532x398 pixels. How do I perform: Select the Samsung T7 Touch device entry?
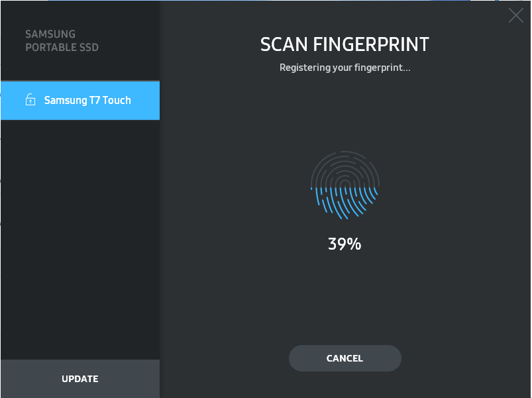pyautogui.click(x=80, y=101)
